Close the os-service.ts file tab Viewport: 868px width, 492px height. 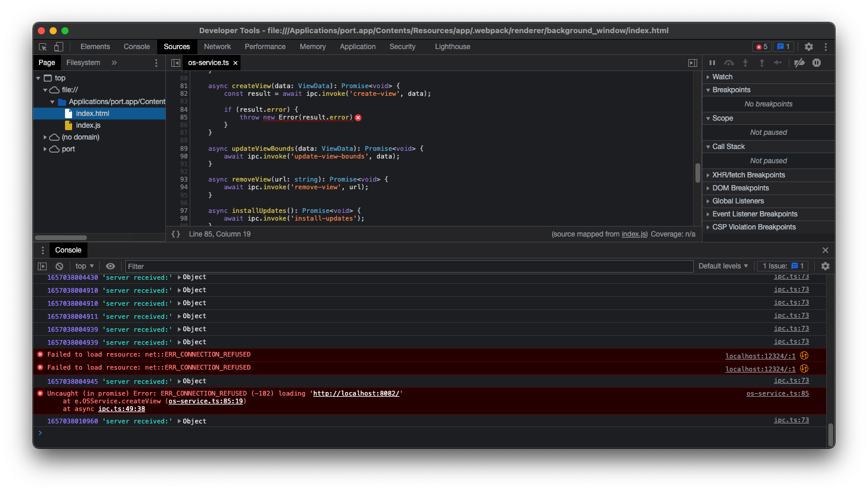tap(235, 63)
